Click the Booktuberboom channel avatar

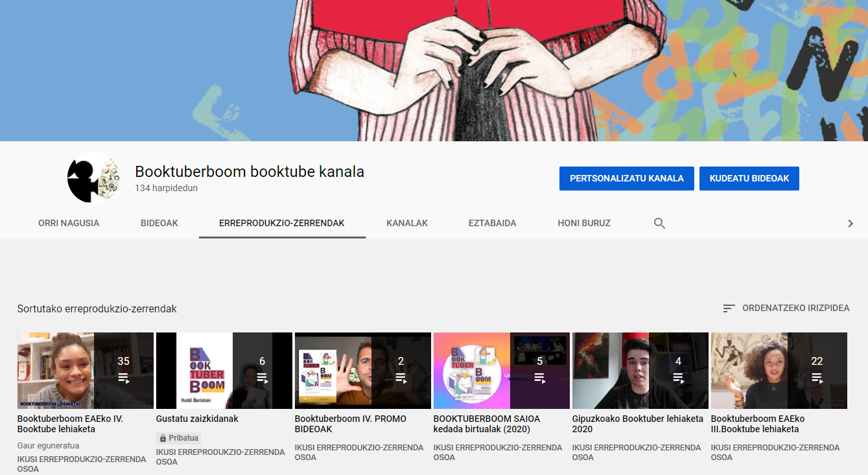[x=93, y=178]
